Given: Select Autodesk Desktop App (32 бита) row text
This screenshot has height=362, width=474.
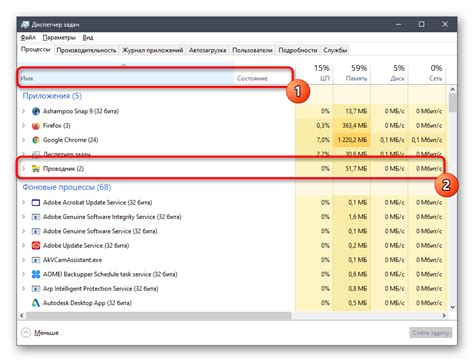Looking at the screenshot, I should click(87, 303).
